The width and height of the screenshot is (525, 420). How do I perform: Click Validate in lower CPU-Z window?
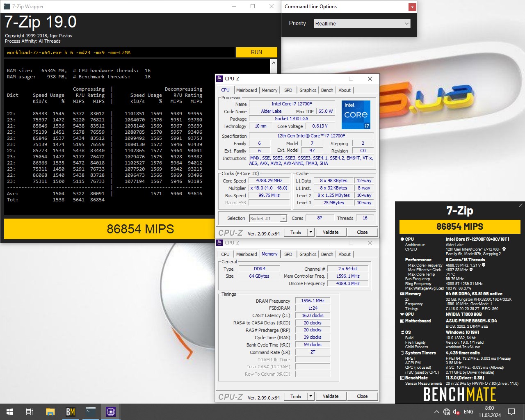[x=331, y=396]
